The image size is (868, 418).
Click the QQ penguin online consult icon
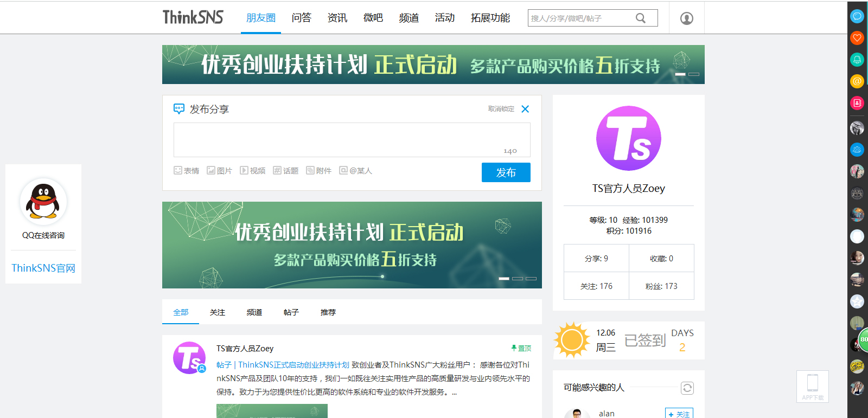pos(43,202)
